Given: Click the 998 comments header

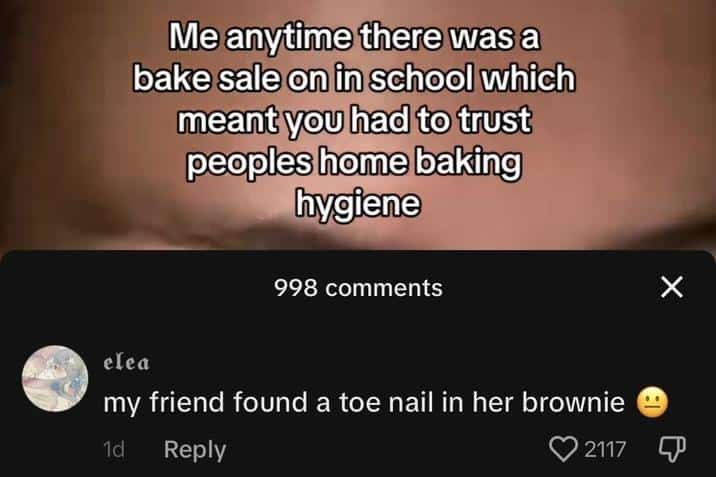Looking at the screenshot, I should coord(358,288).
